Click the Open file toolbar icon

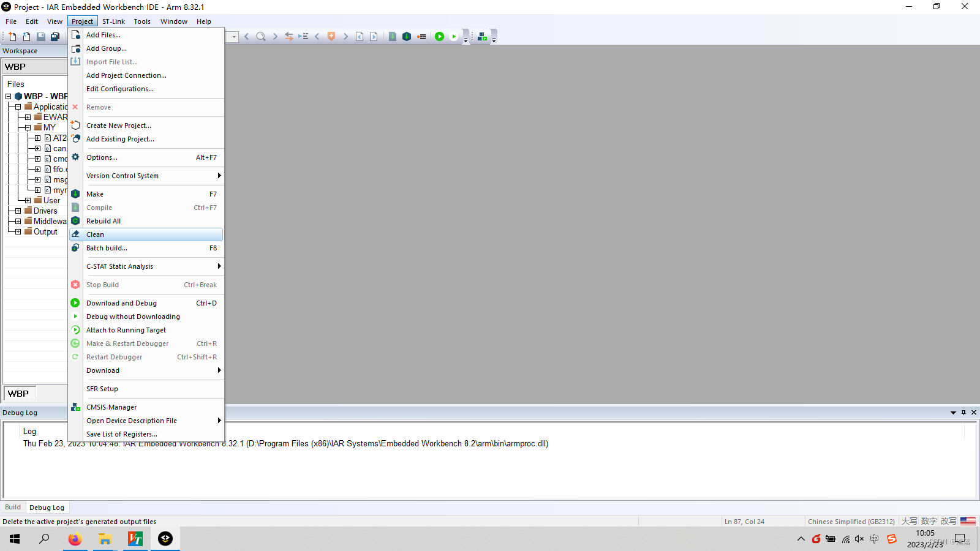26,37
